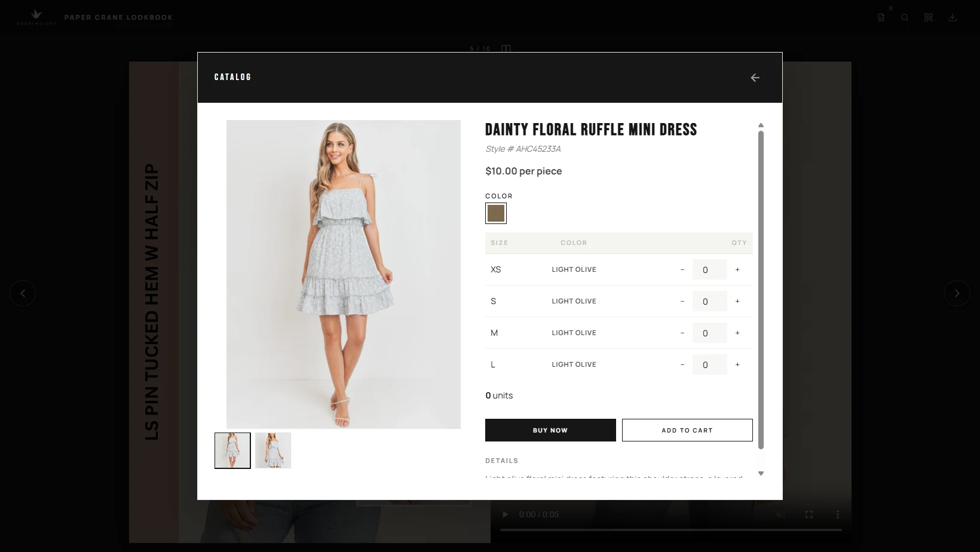The image size is (980, 552).
Task: Open the page grid overview icon
Action: (x=929, y=17)
